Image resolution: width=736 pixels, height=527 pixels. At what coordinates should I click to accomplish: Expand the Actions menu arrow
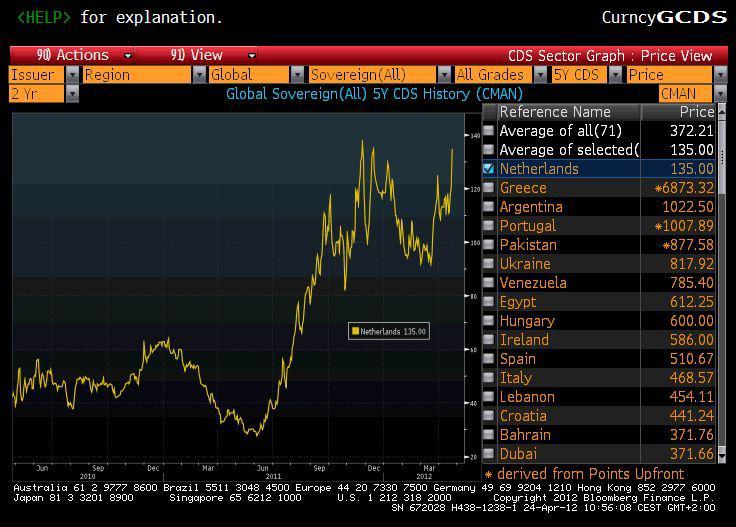pos(128,56)
